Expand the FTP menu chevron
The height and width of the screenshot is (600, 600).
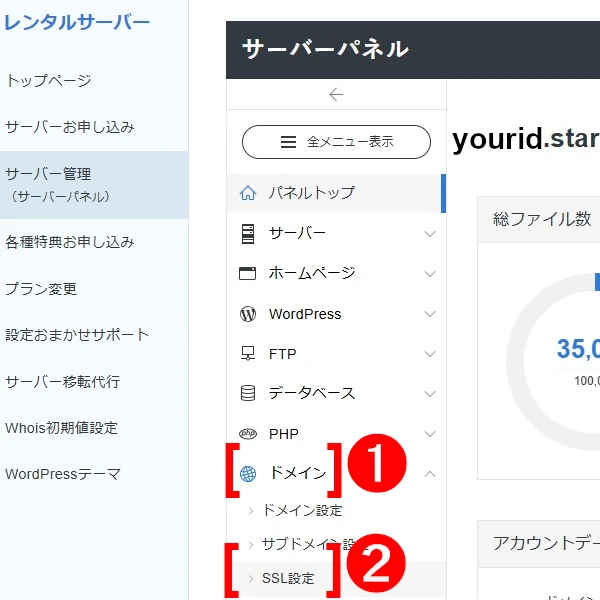[430, 354]
